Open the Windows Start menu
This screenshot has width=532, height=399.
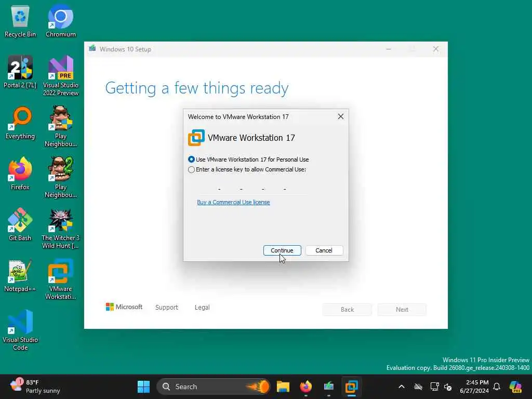143,387
